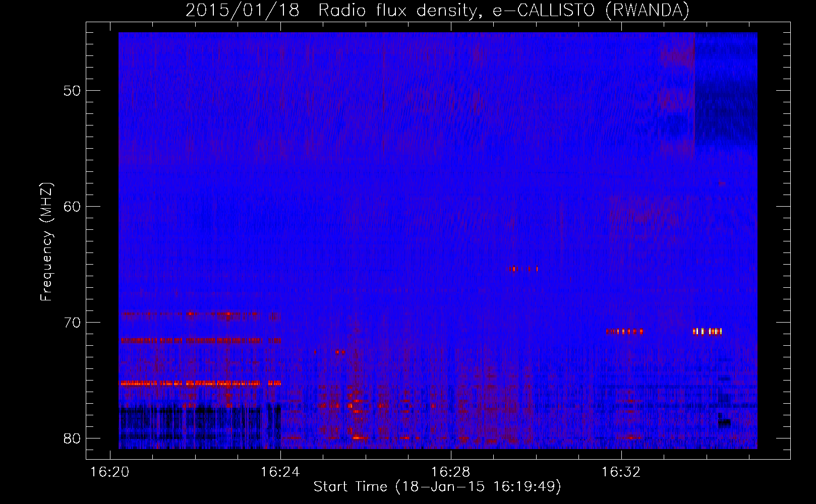Click the 16:32 time tick label
Viewport: 816px width, 504px height.
[621, 472]
